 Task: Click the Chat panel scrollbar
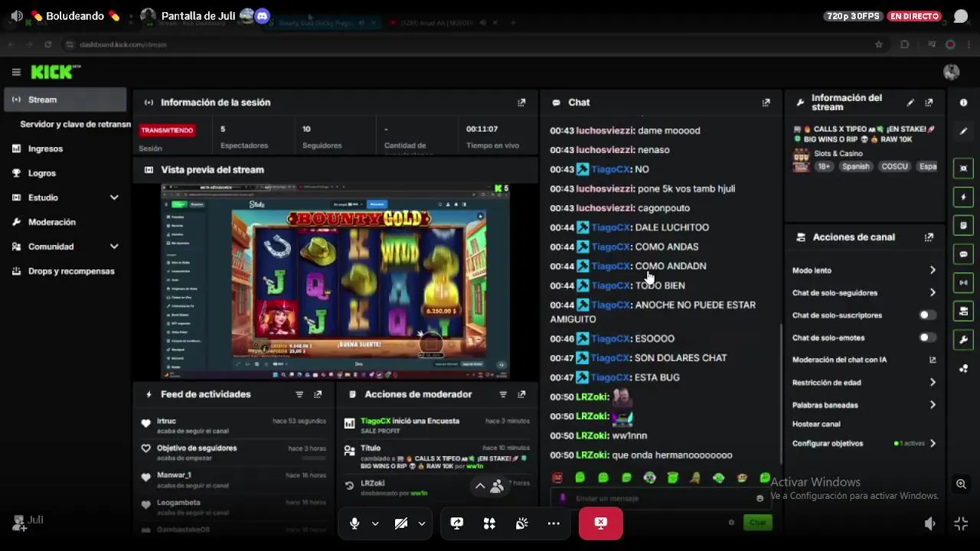(780, 394)
